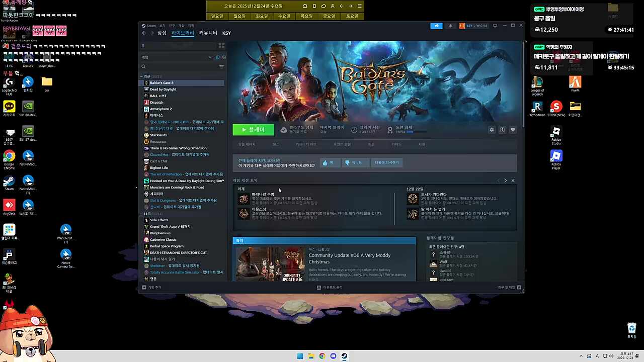The height and width of the screenshot is (362, 644).
Task: Open Community Update #36 A Very Moddy Christmas headline
Action: point(350,258)
